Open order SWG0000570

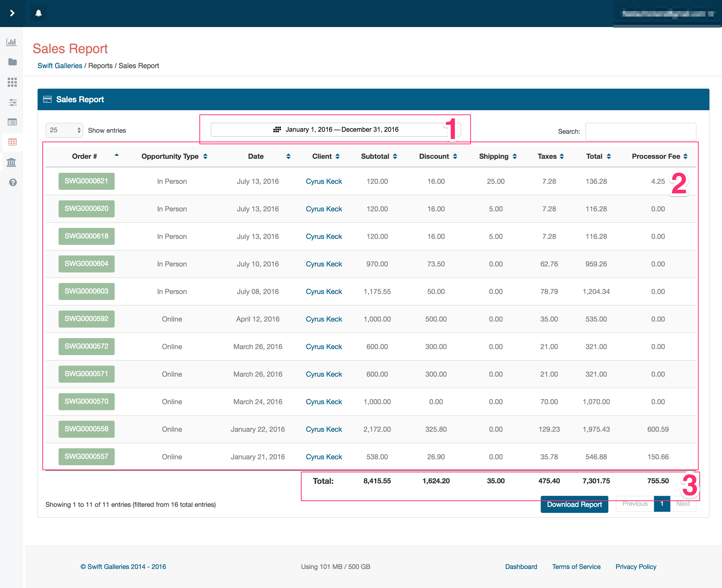[87, 401]
